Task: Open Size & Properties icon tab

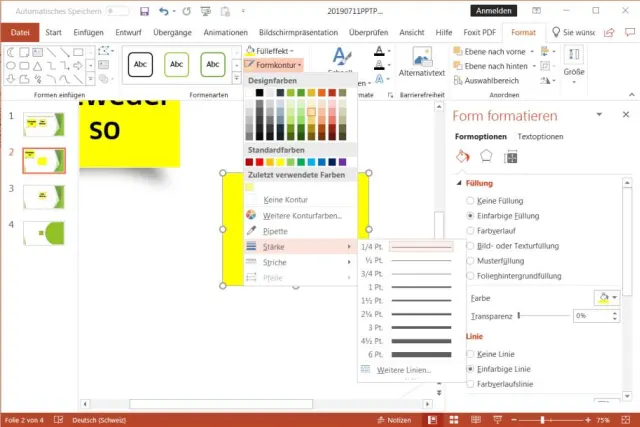Action: (511, 156)
